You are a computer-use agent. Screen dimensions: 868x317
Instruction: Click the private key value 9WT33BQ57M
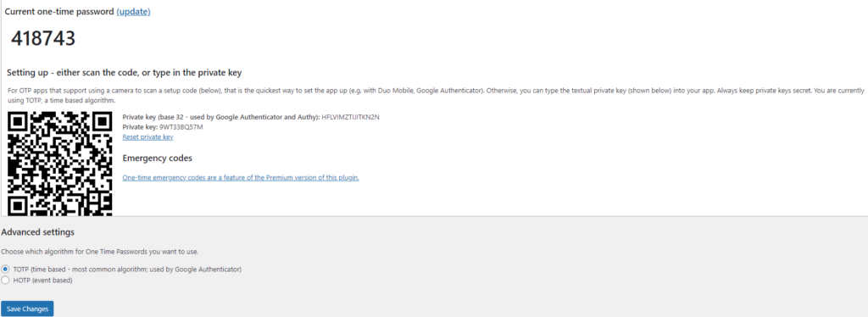tap(181, 126)
